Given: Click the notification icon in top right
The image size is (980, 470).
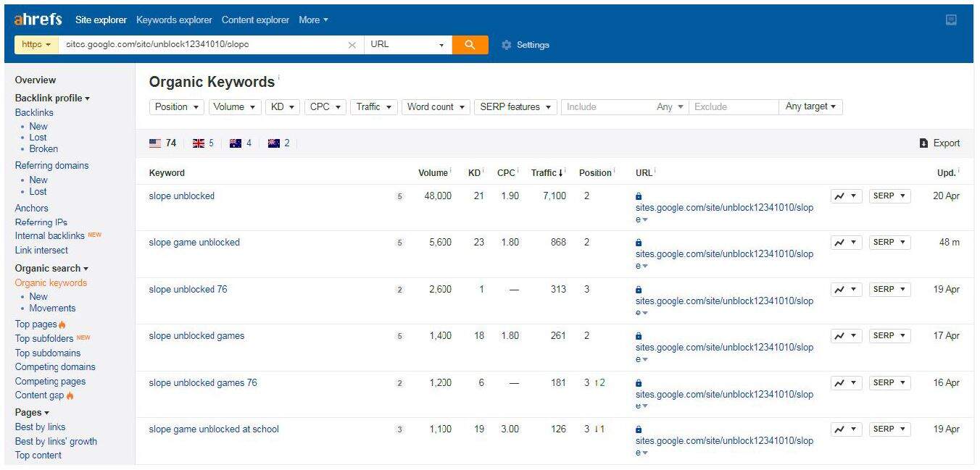Looking at the screenshot, I should tap(951, 20).
